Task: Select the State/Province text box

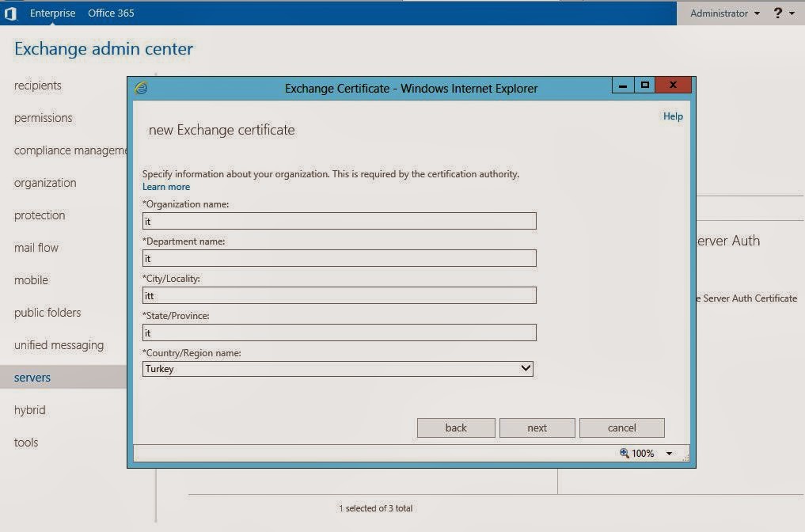Action: [x=339, y=332]
